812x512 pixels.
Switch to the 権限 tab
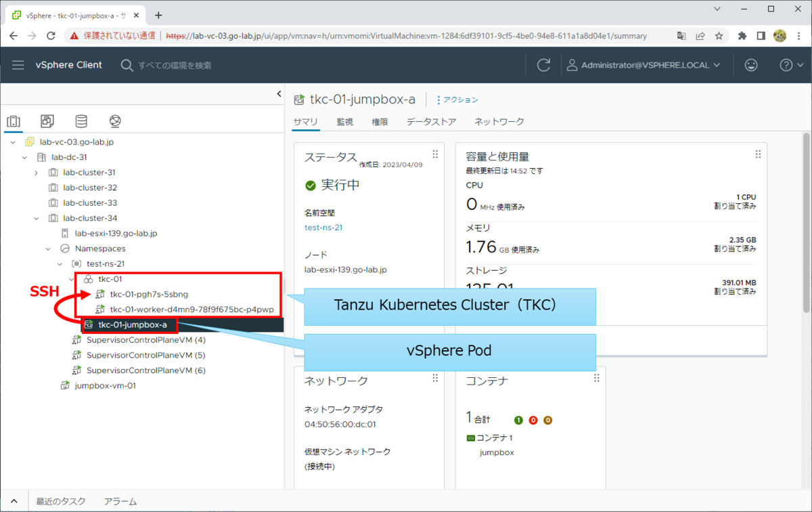[380, 122]
